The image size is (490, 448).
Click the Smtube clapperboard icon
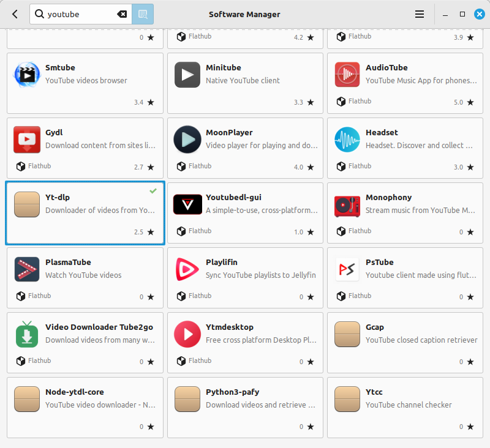pos(27,75)
